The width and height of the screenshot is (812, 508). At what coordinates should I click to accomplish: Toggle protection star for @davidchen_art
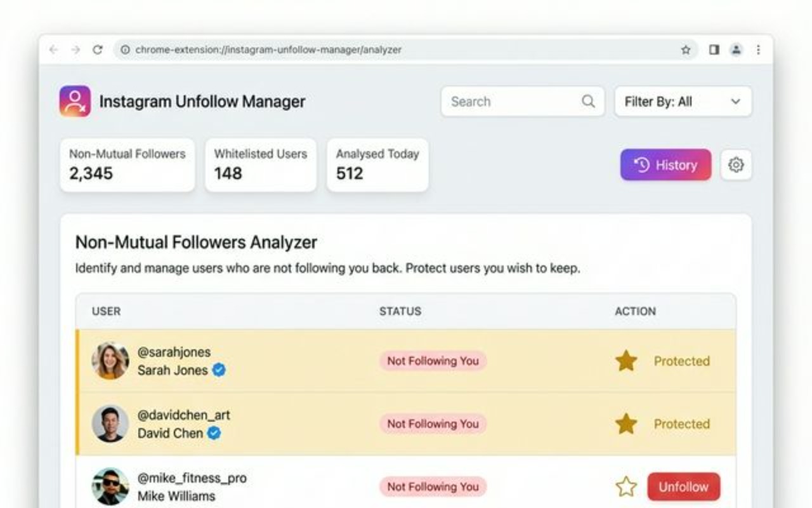627,424
